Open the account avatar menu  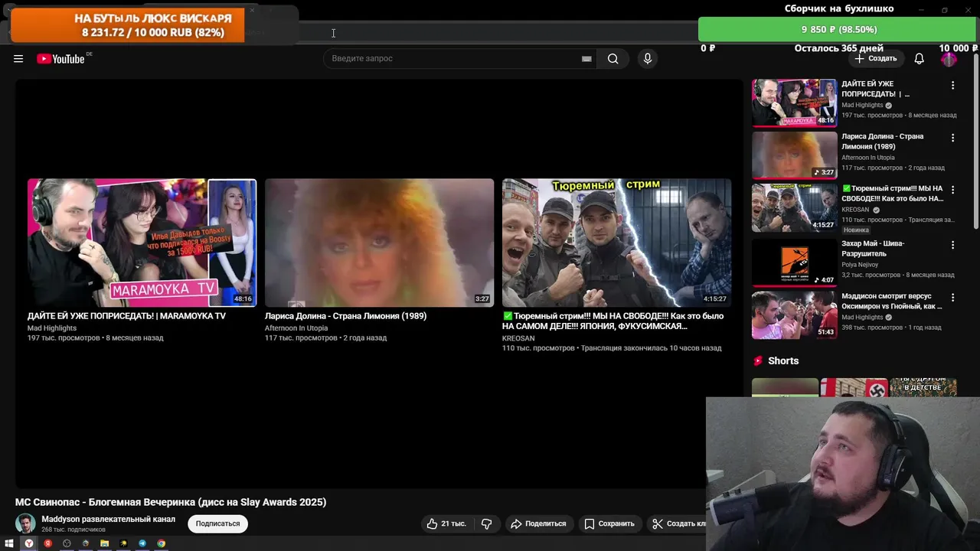tap(949, 59)
